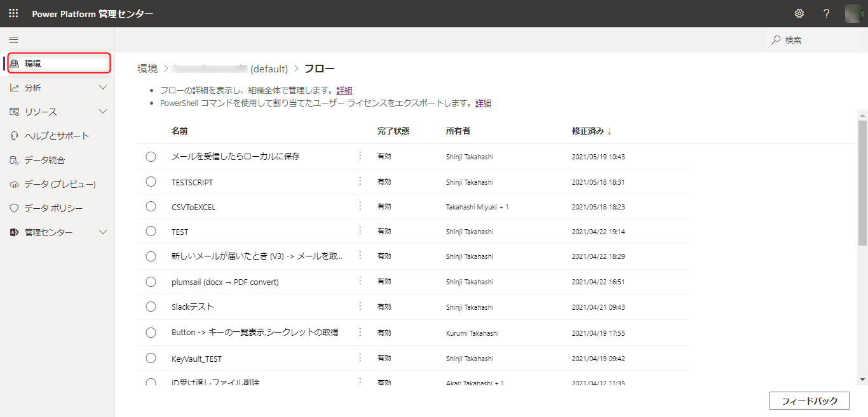This screenshot has width=868, height=417.
Task: Open the 環境 navigation item
Action: point(58,63)
